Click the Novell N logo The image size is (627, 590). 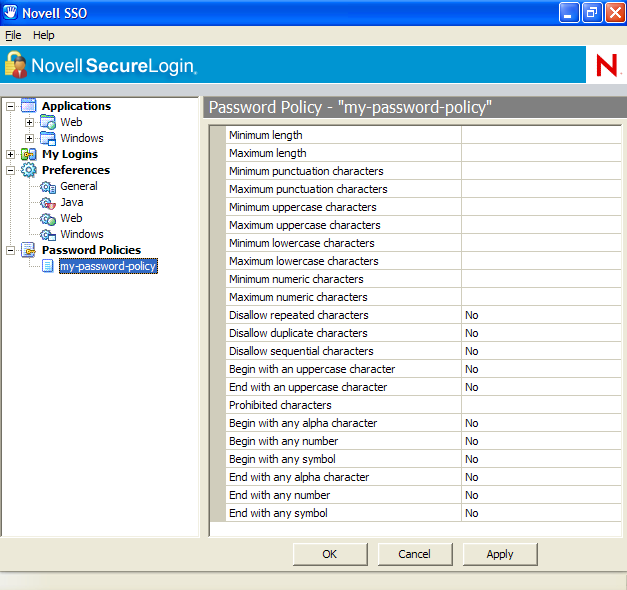click(606, 65)
